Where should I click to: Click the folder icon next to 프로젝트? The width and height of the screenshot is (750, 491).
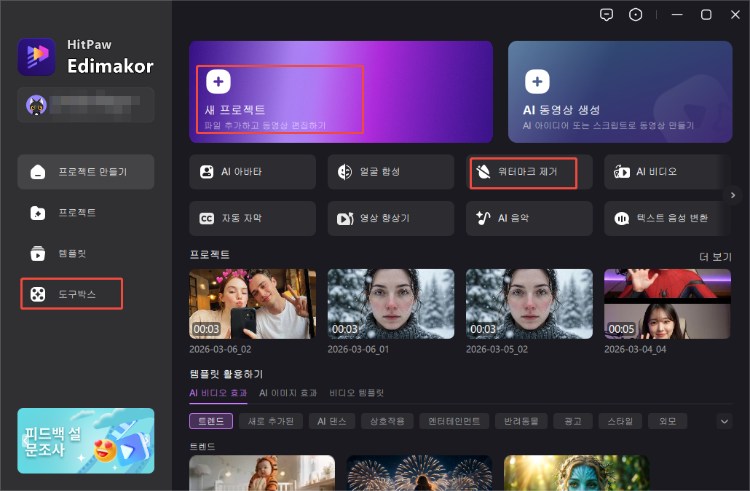[x=38, y=213]
